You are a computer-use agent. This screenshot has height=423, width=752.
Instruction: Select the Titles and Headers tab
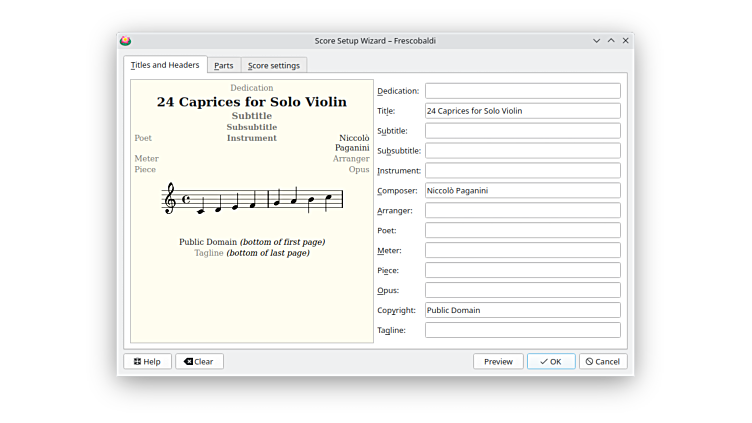click(165, 65)
